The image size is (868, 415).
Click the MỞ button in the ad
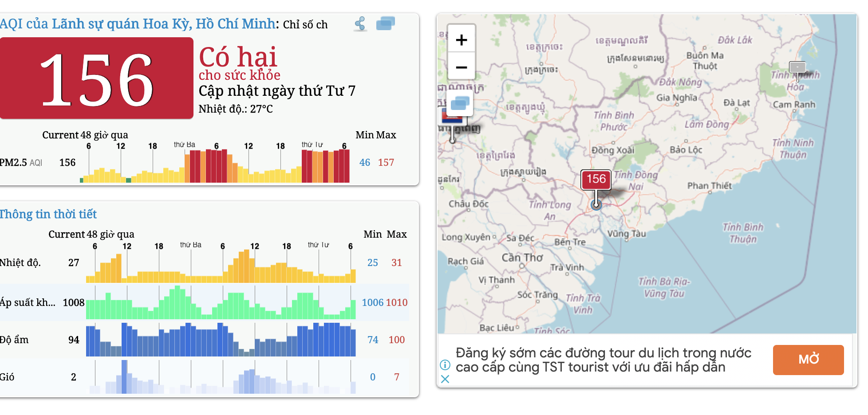[x=808, y=360]
